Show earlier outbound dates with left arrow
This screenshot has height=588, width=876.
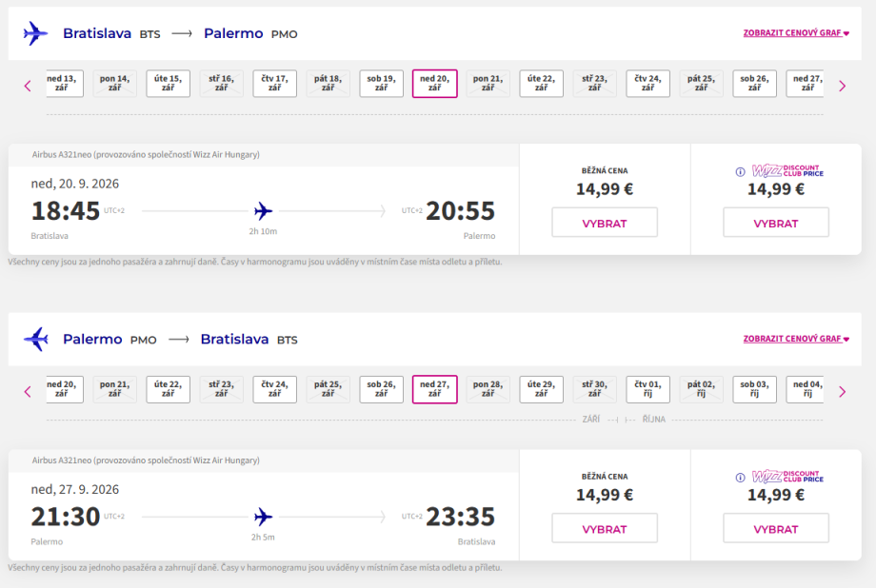pos(28,86)
